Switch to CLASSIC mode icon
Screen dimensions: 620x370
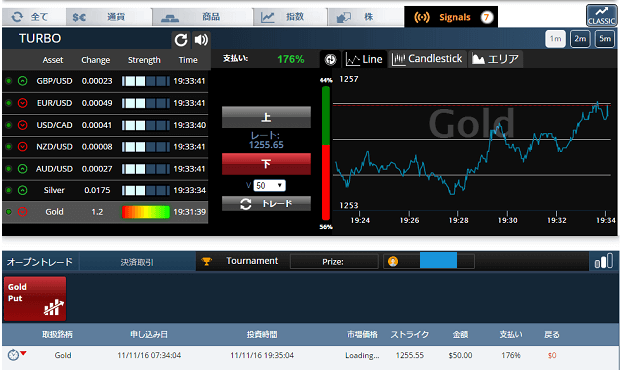click(601, 16)
